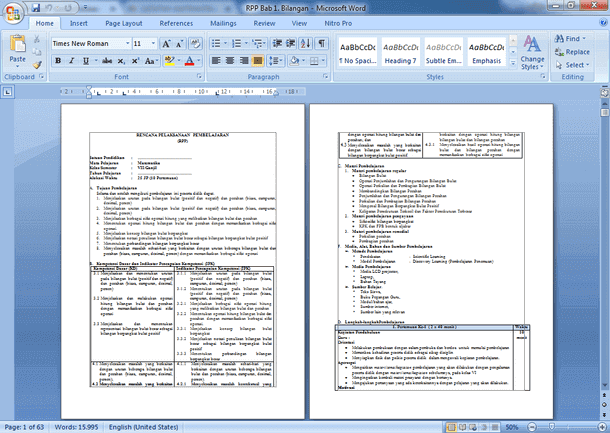
Task: Switch to References tab
Action: click(x=176, y=23)
